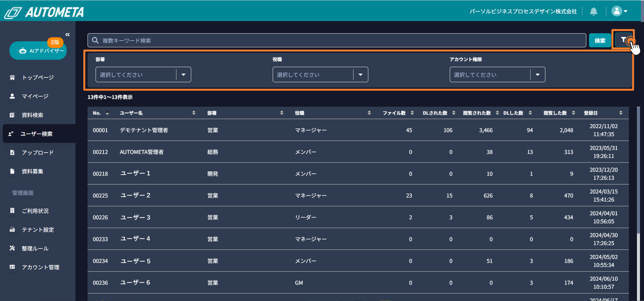Image resolution: width=644 pixels, height=301 pixels.
Task: Click the company name パーソルビジネスプロセスデザイン株式会社
Action: (x=523, y=12)
